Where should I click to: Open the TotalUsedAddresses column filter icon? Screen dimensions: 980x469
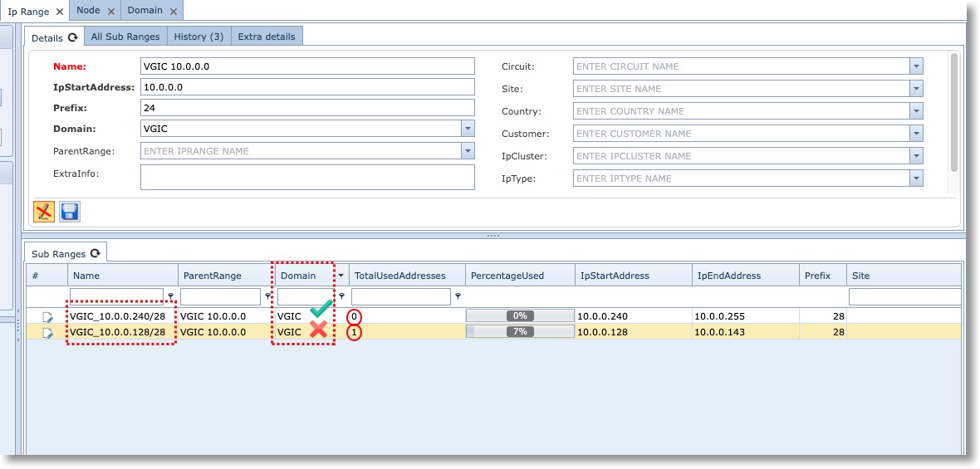point(458,296)
